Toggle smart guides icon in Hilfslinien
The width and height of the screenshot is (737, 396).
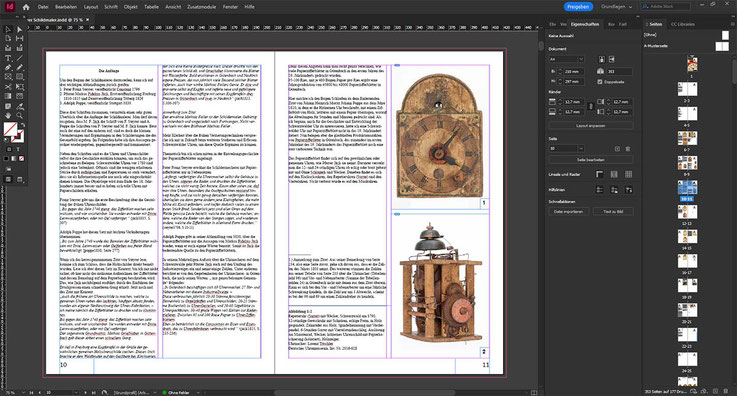(x=628, y=190)
